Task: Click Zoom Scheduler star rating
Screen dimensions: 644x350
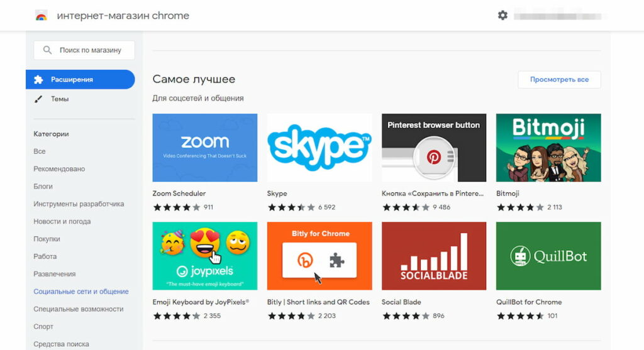Action: click(x=177, y=207)
